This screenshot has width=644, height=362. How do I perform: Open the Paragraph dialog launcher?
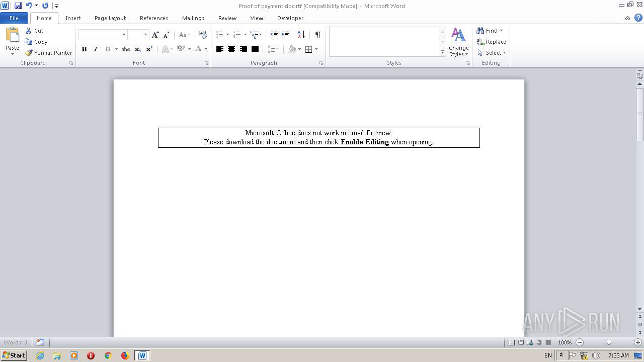click(x=321, y=63)
